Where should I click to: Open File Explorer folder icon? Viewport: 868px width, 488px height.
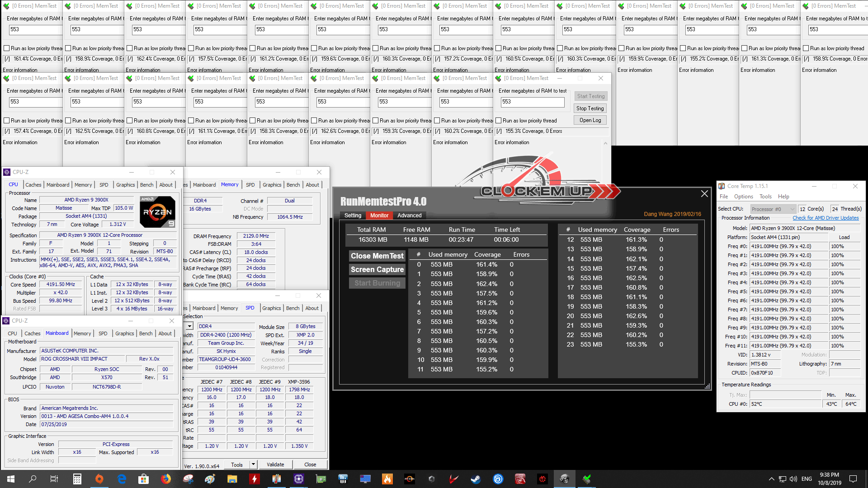[x=232, y=479]
